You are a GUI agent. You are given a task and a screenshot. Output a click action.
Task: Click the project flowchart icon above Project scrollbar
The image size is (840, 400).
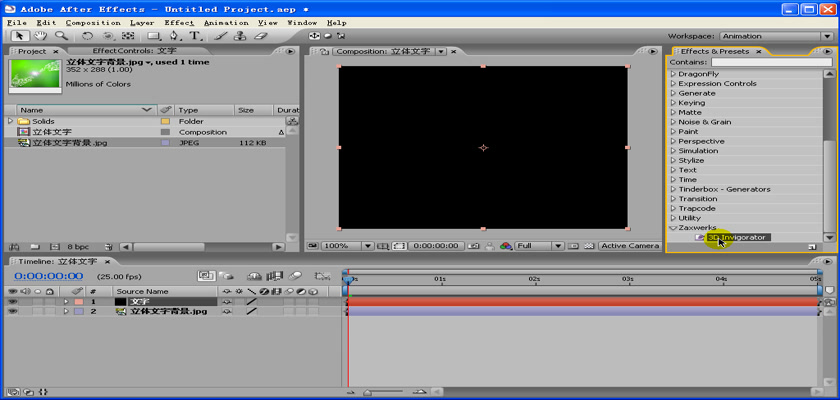point(292,121)
